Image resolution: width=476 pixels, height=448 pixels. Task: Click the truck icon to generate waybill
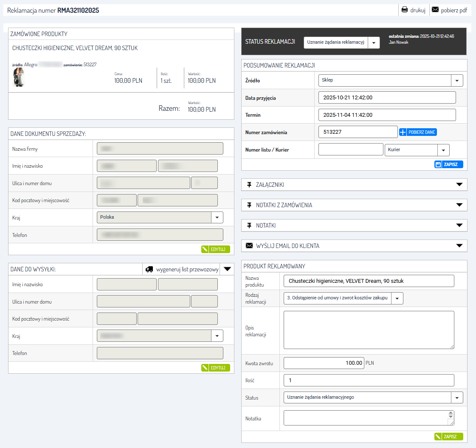coord(149,269)
